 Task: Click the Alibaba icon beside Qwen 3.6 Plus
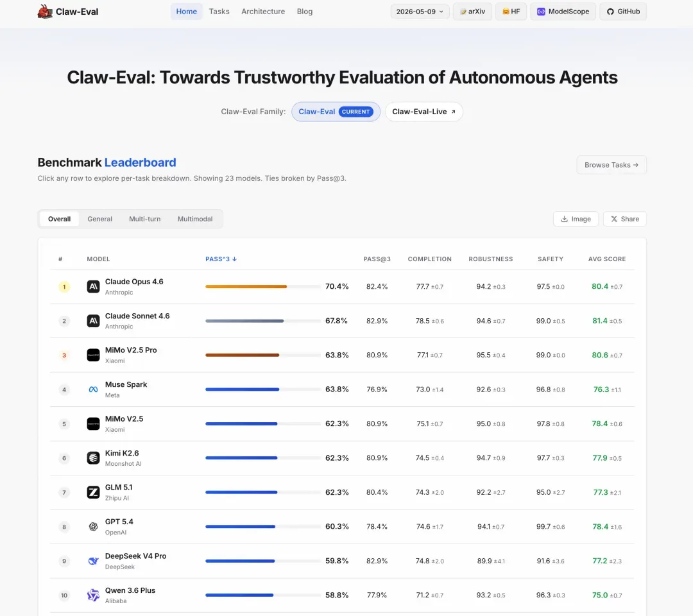coord(93,595)
